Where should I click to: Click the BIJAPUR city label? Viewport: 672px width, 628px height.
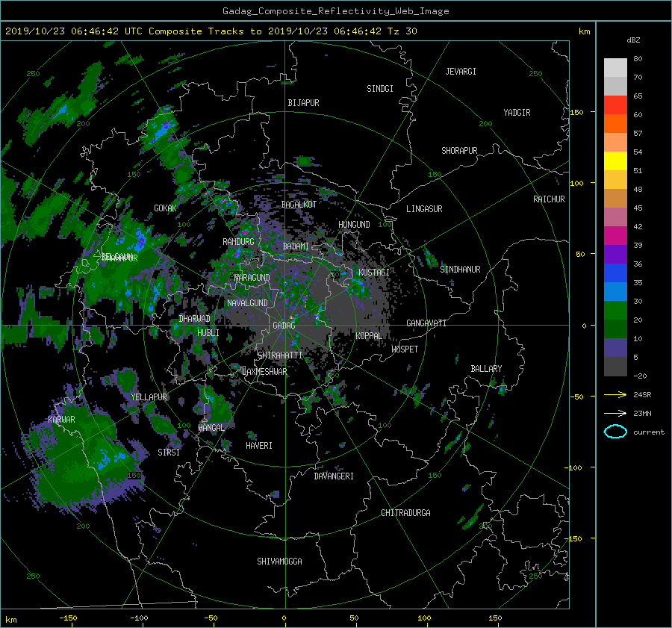point(303,103)
